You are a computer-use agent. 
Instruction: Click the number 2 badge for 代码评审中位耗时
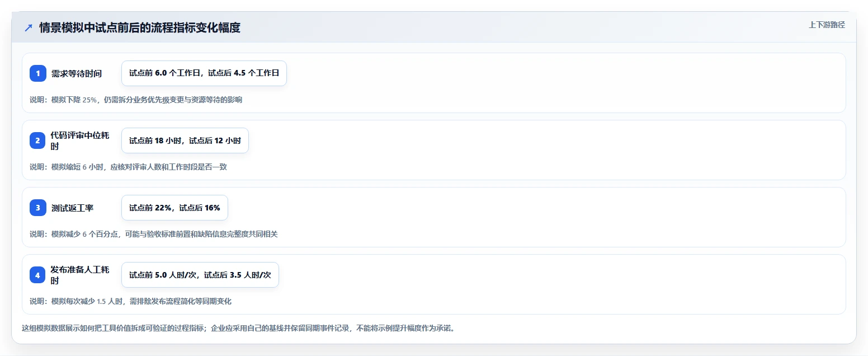click(38, 140)
